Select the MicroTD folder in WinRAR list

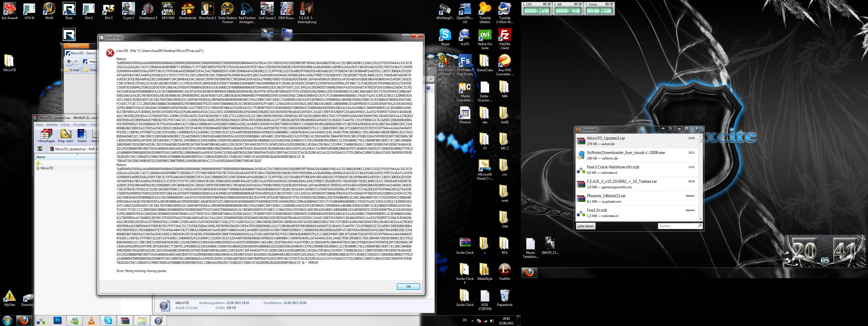click(x=46, y=168)
